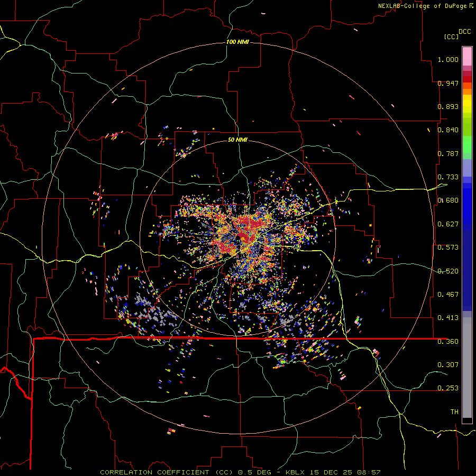Click the [CC] legend unit label
The width and height of the screenshot is (476, 476).
click(x=451, y=36)
